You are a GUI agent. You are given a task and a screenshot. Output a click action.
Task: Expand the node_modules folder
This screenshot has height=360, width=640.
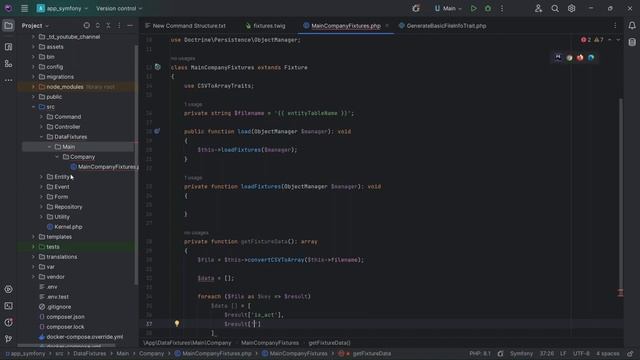33,87
